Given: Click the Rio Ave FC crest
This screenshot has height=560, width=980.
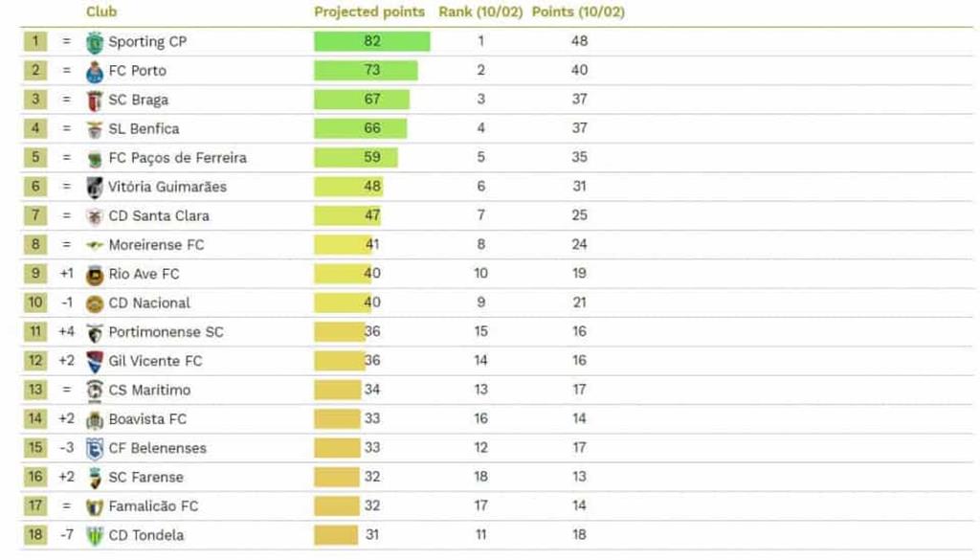Looking at the screenshot, I should pos(94,275).
